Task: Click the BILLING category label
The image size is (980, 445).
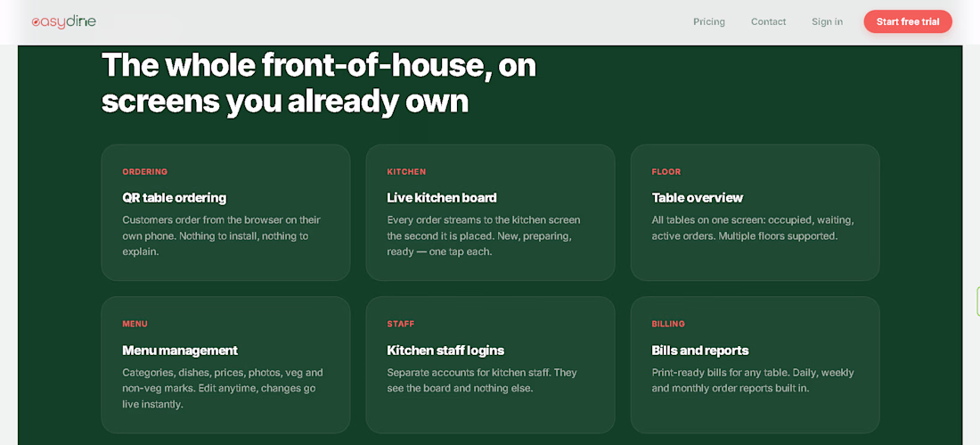Action: tap(668, 325)
